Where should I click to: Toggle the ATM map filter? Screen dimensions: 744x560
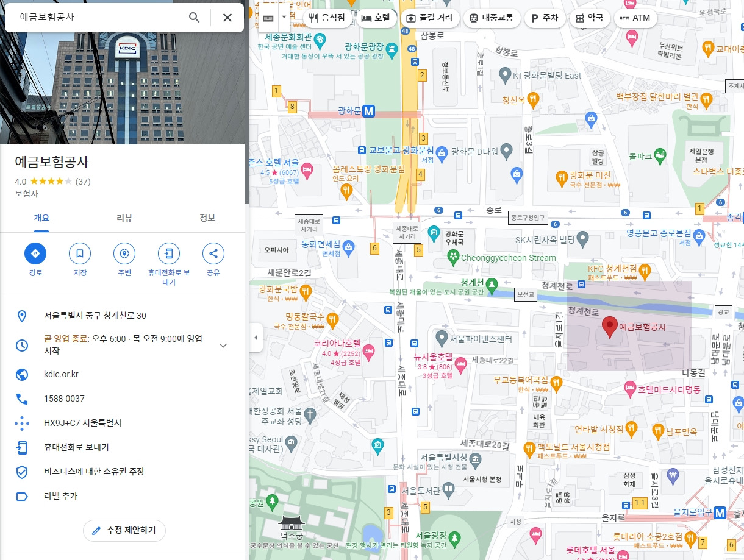coord(635,18)
